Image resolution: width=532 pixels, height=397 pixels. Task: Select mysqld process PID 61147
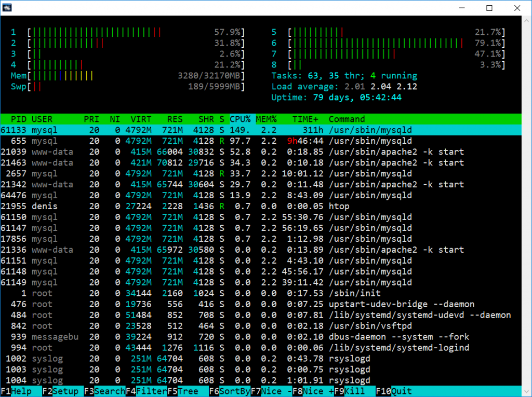(261, 228)
